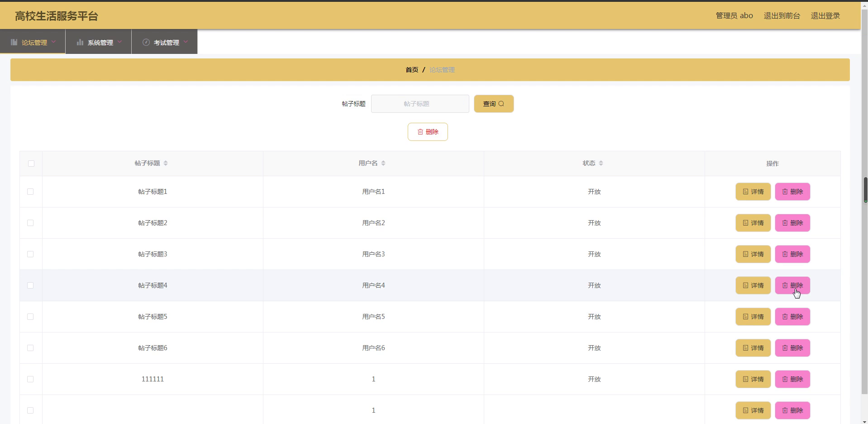This screenshot has width=868, height=424.
Task: Sort by 用户名 column arrows
Action: click(383, 163)
